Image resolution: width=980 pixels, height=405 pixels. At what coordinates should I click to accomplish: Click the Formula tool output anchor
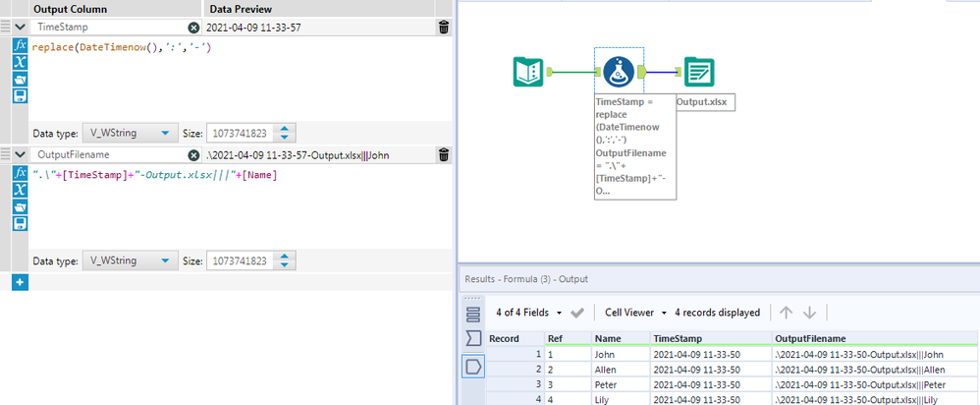pyautogui.click(x=641, y=72)
